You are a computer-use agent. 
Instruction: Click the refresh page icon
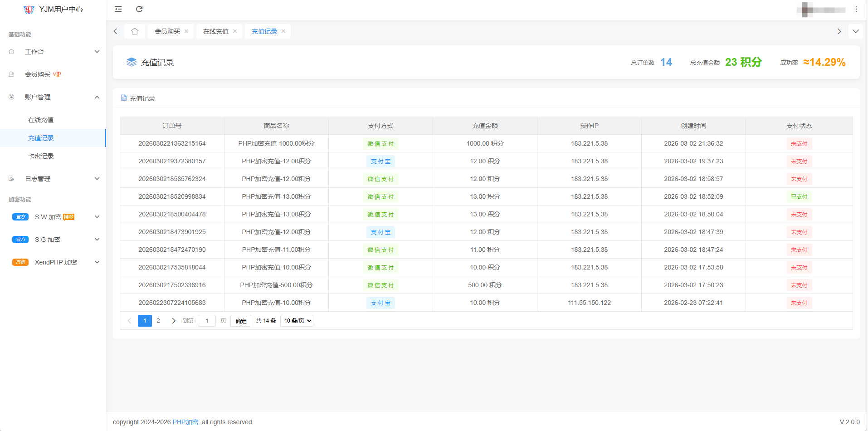[139, 9]
